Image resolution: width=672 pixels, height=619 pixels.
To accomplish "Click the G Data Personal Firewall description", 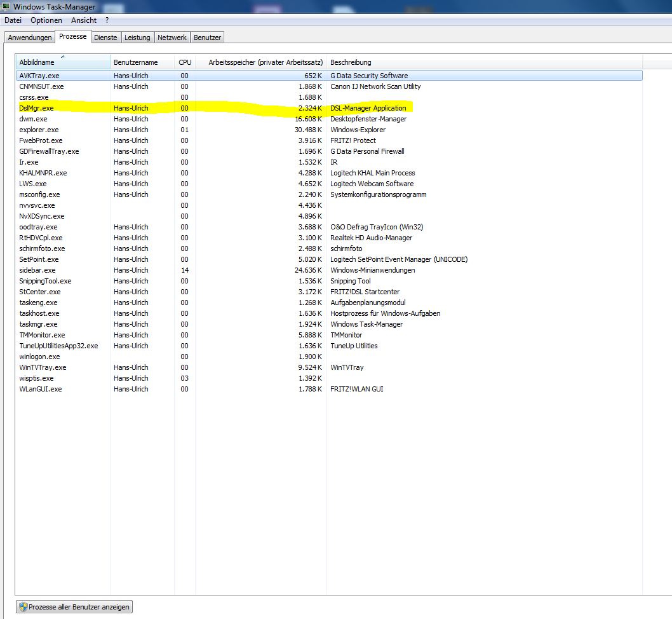I will [x=367, y=151].
